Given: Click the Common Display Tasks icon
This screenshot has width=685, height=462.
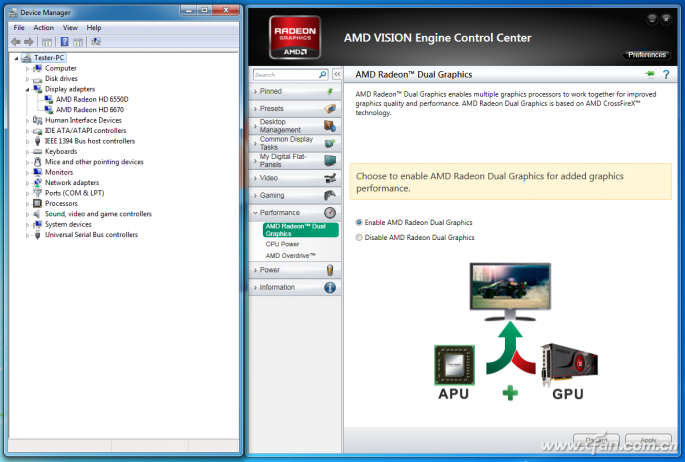Looking at the screenshot, I should point(330,143).
